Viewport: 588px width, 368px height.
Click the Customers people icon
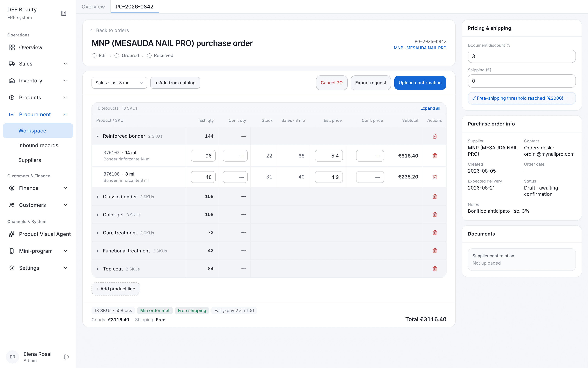tap(12, 205)
